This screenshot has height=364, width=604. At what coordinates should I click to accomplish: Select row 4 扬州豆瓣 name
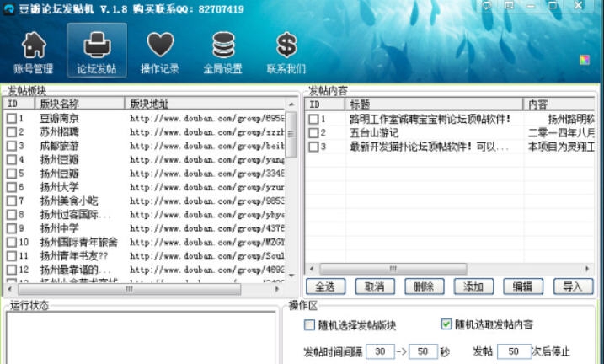point(59,159)
